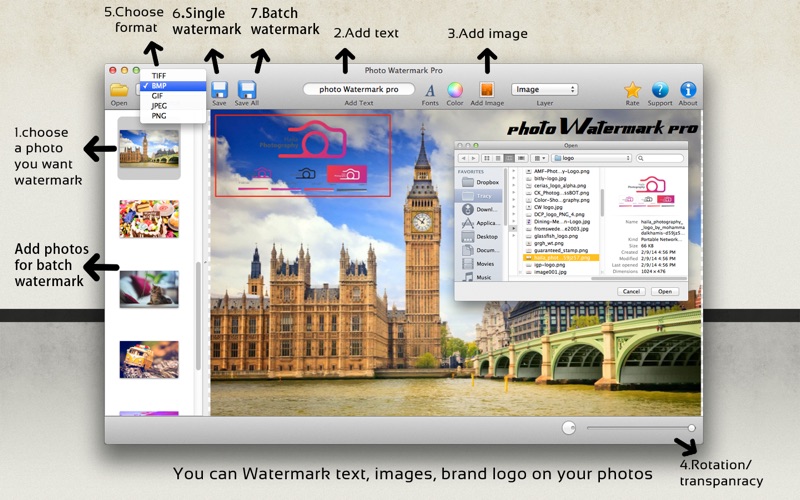800x500 pixels.
Task: Click Open button in the Open dialog
Action: tap(665, 291)
